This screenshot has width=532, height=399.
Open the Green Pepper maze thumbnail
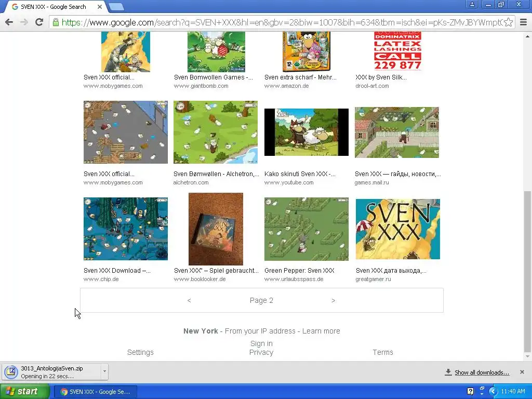307,229
